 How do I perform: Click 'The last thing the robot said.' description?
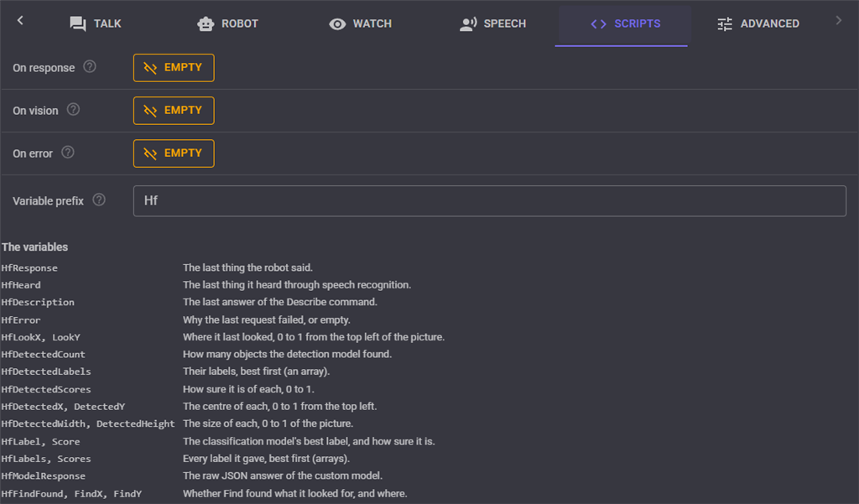click(x=247, y=268)
